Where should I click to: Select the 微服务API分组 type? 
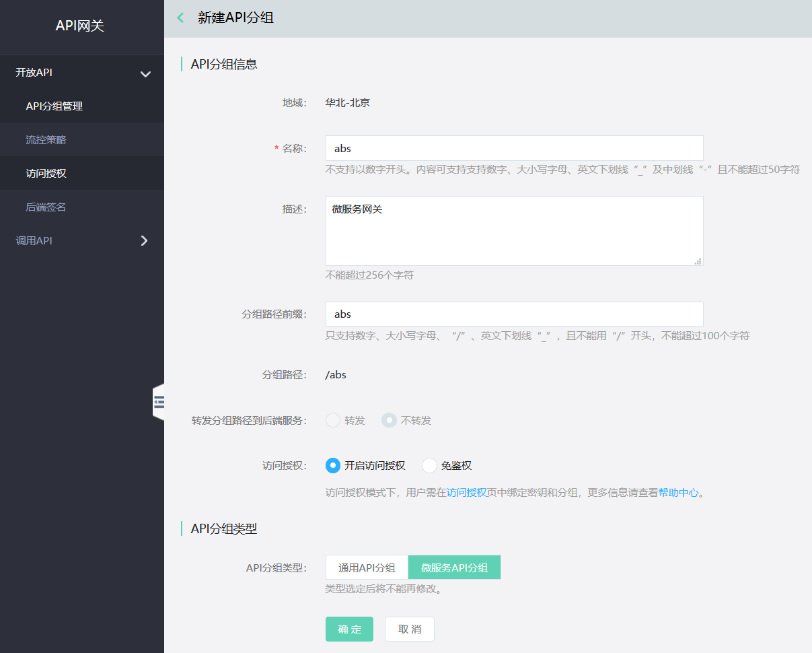click(454, 567)
